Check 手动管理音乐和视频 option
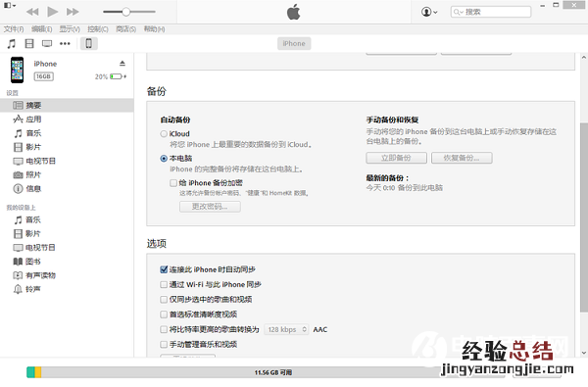The image size is (588, 387). pyautogui.click(x=164, y=344)
